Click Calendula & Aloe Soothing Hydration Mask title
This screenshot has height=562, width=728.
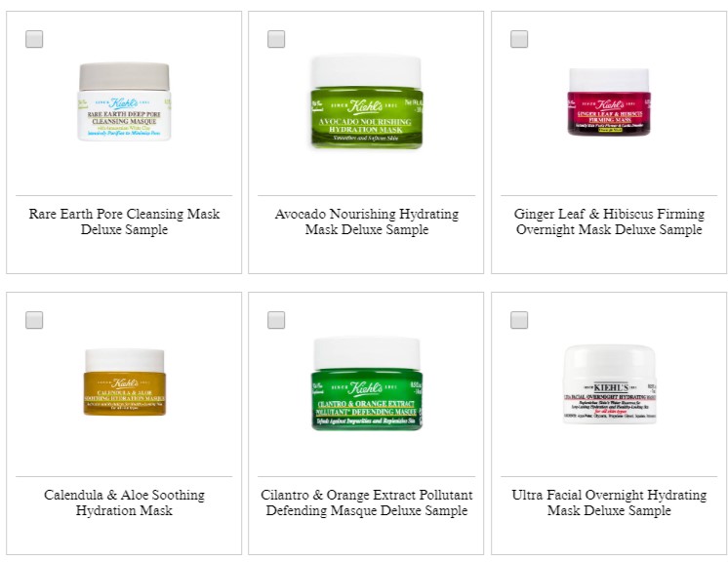point(124,502)
